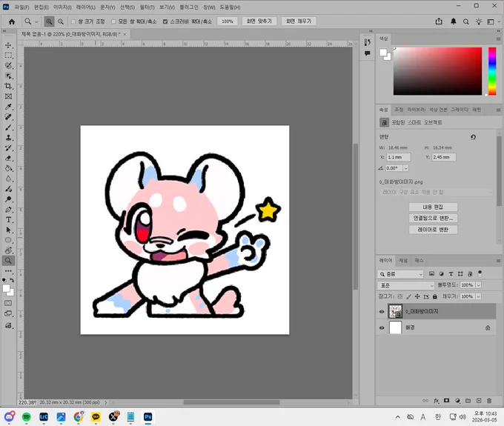Expand the layer opacity 100% dropdown
The image size is (504, 426).
pos(479,285)
